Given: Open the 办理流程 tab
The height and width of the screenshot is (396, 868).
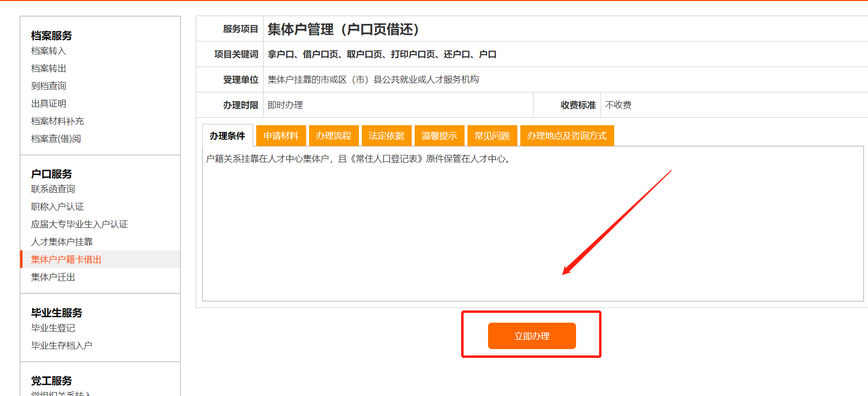Looking at the screenshot, I should [334, 136].
